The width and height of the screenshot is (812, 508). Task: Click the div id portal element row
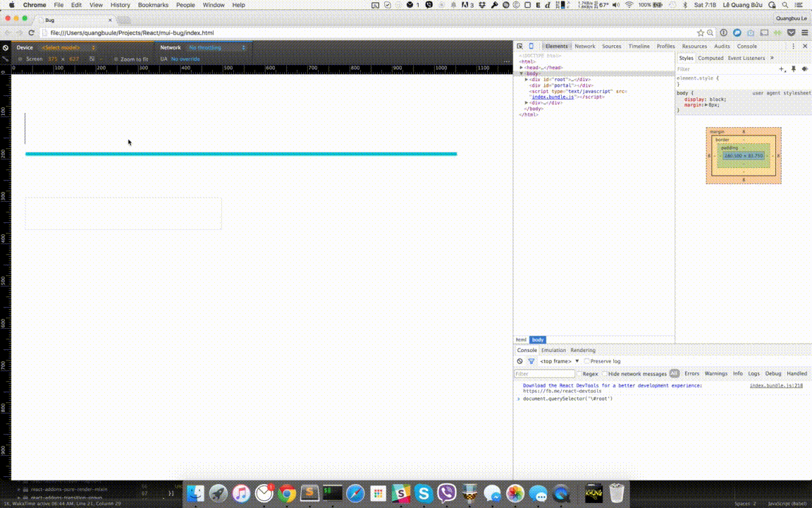tap(561, 85)
